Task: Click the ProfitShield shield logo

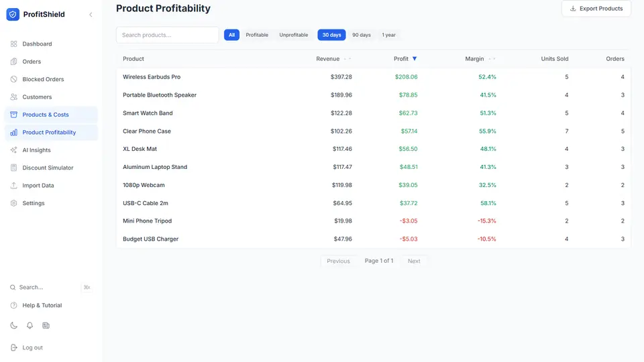Action: click(x=13, y=14)
